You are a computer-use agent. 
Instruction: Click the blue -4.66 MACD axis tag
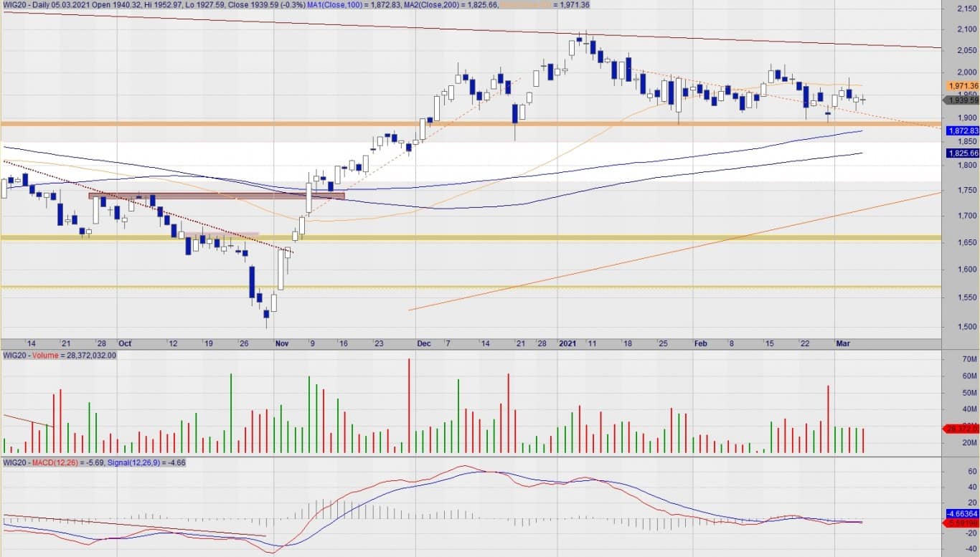(x=962, y=514)
